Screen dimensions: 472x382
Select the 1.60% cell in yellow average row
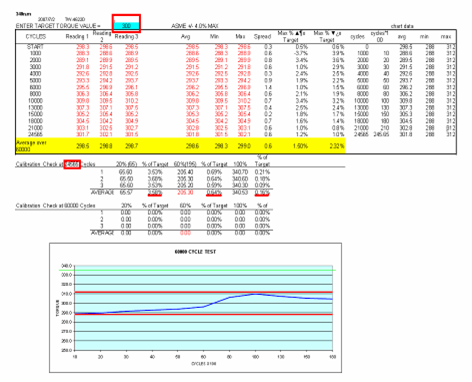coord(300,146)
